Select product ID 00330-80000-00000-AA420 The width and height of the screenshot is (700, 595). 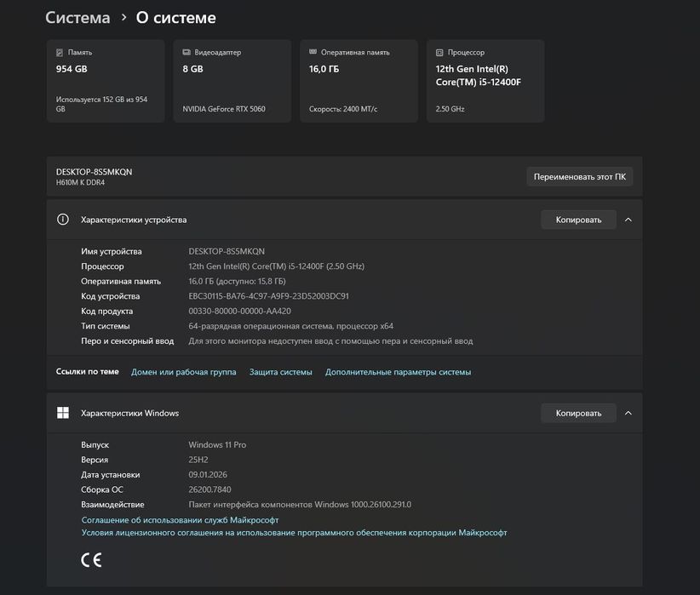(x=240, y=311)
